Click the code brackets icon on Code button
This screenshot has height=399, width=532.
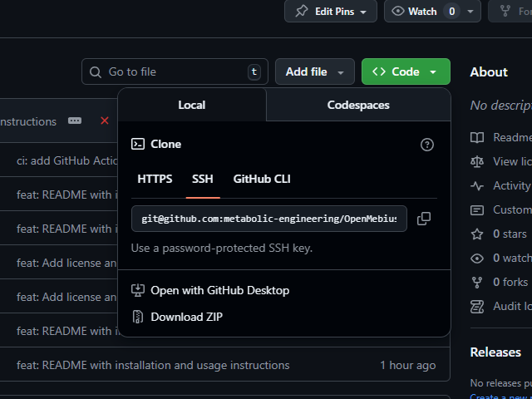[379, 71]
